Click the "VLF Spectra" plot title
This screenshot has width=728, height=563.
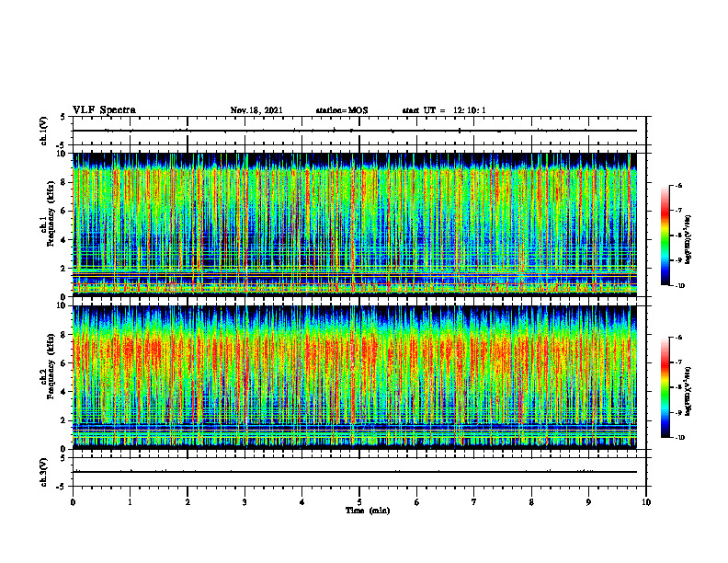pos(104,110)
